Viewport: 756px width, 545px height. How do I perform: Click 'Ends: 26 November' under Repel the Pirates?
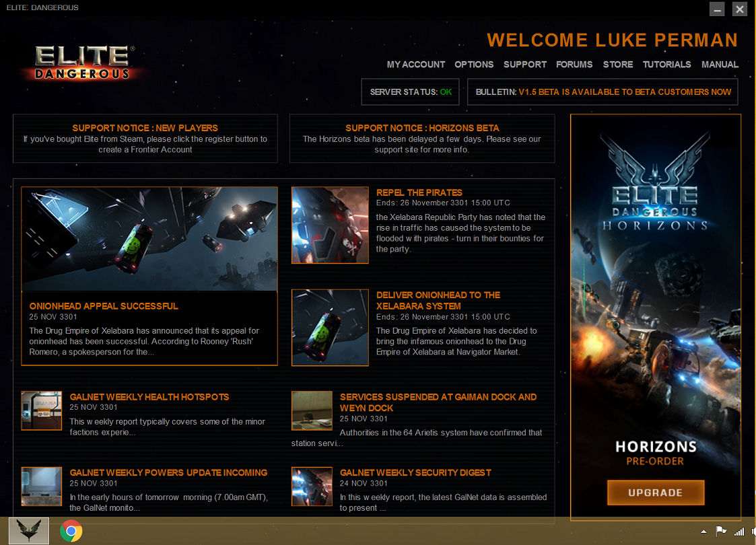tap(442, 203)
